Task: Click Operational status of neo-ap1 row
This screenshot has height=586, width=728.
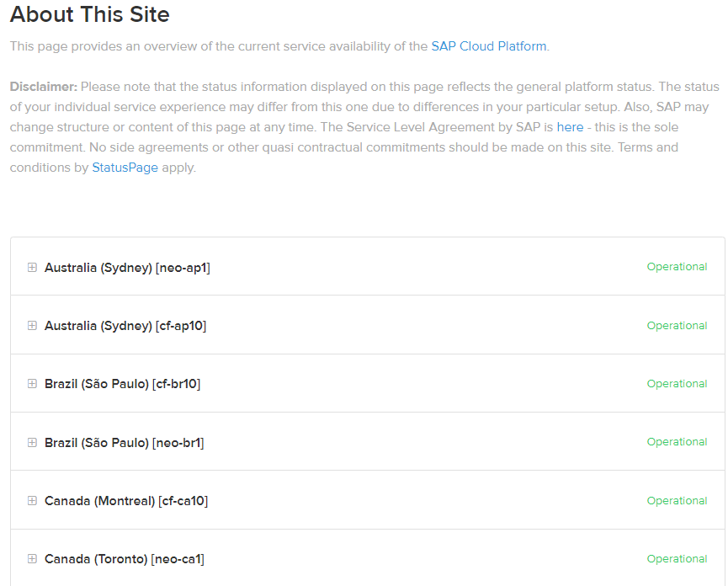Action: click(677, 267)
